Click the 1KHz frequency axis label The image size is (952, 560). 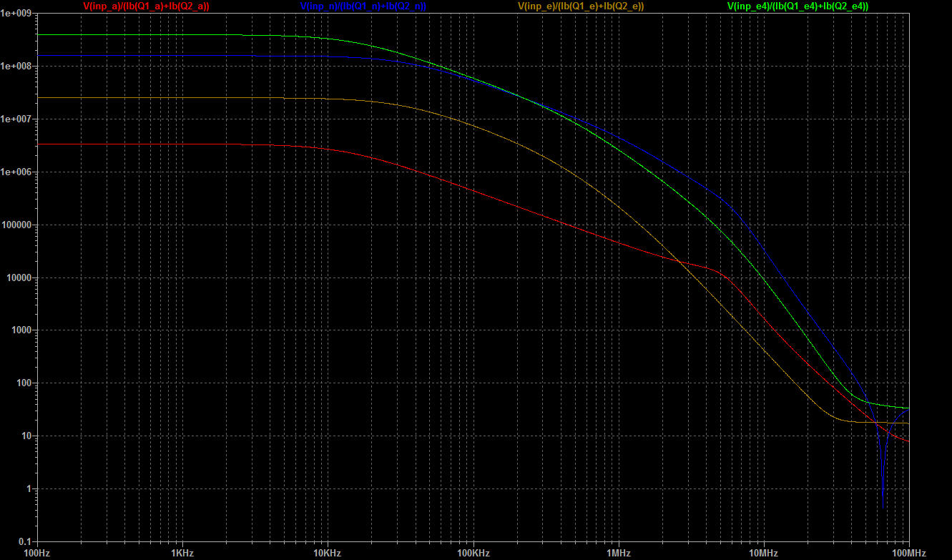(x=182, y=552)
